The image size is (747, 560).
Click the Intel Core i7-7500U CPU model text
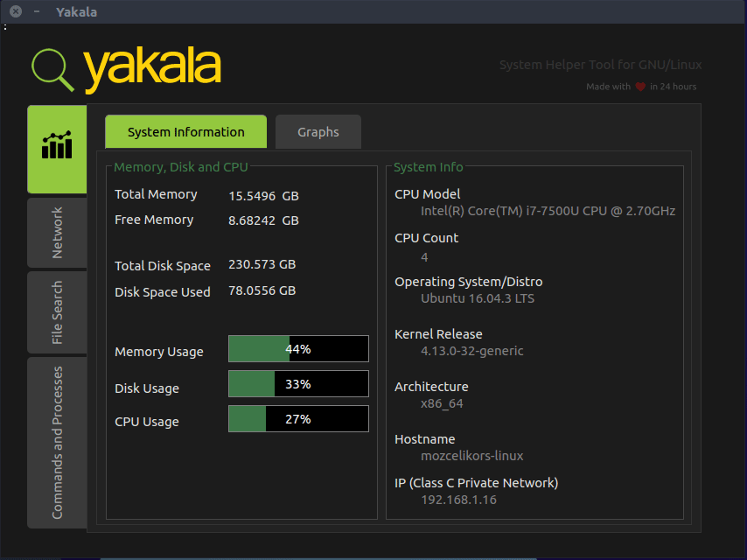click(x=548, y=211)
